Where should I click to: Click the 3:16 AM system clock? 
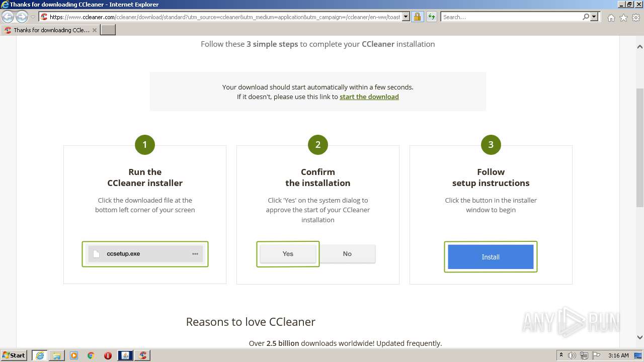(618, 355)
